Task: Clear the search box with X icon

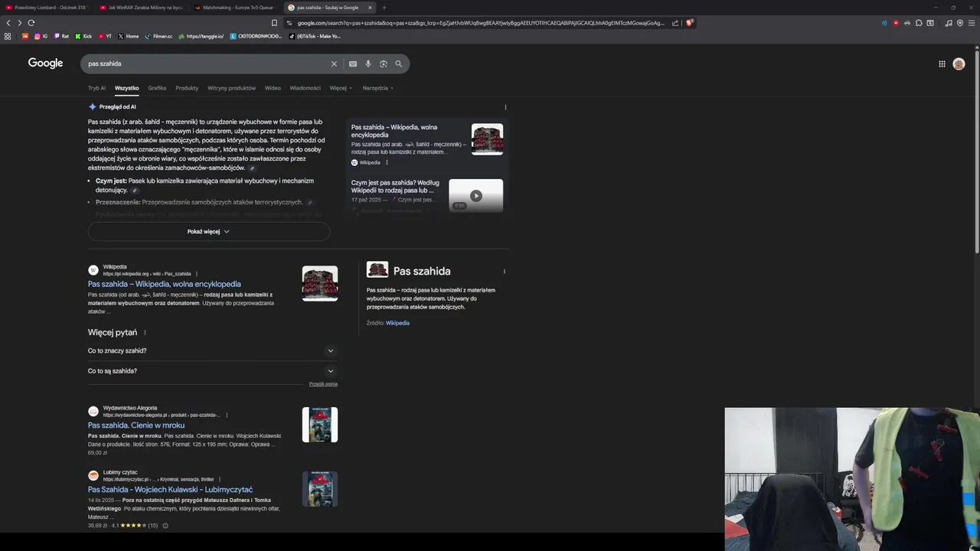Action: (334, 64)
